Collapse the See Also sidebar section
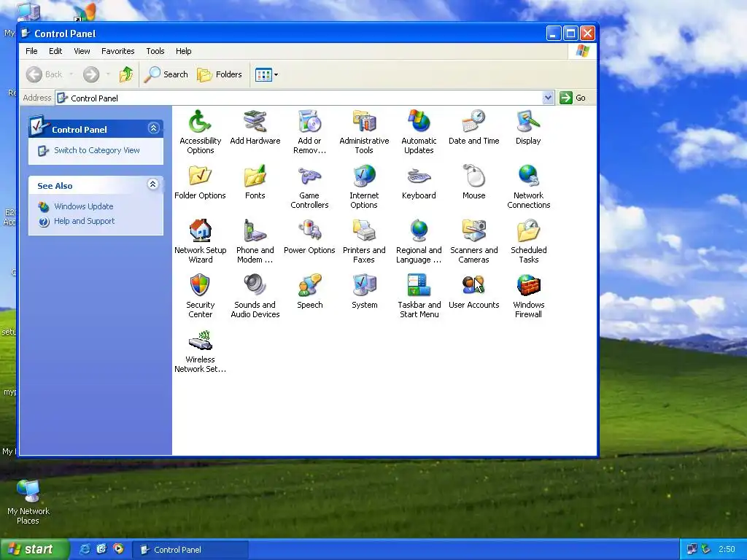The height and width of the screenshot is (560, 747). coord(153,184)
